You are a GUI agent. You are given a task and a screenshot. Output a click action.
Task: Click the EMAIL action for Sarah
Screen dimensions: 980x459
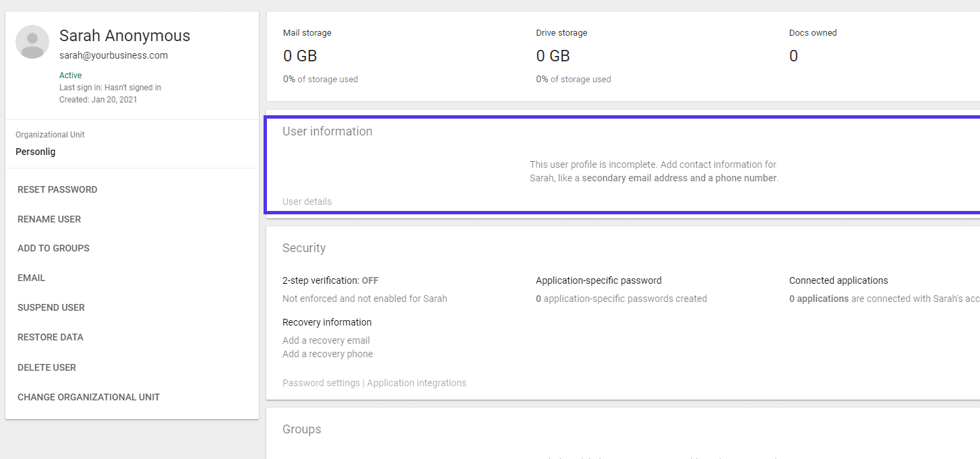tap(31, 278)
